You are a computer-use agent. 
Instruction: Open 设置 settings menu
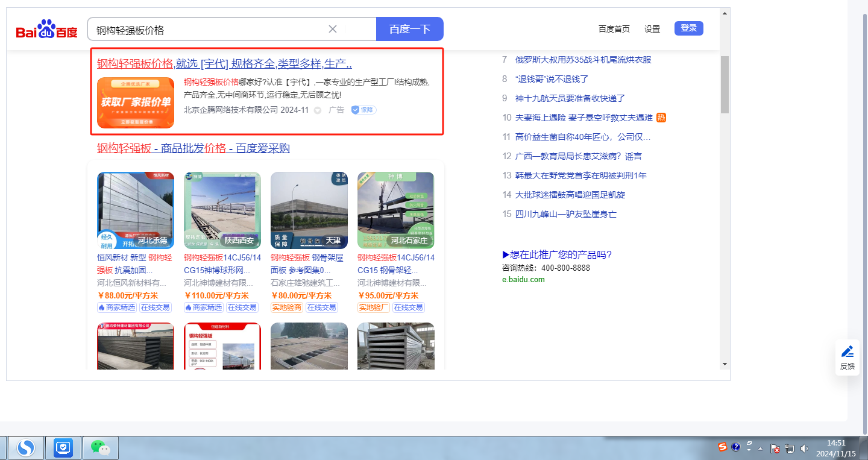coord(652,29)
